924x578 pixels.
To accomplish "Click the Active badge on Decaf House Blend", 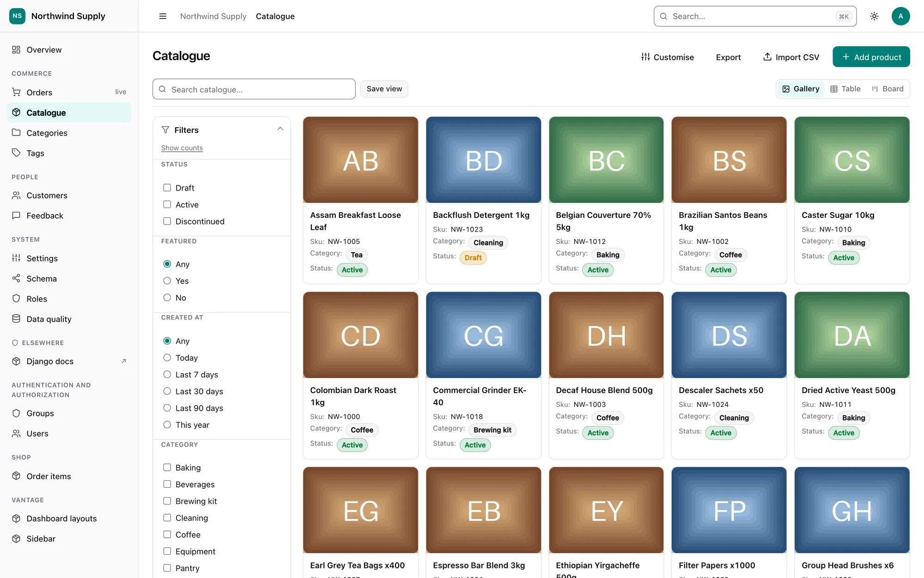I will point(598,433).
